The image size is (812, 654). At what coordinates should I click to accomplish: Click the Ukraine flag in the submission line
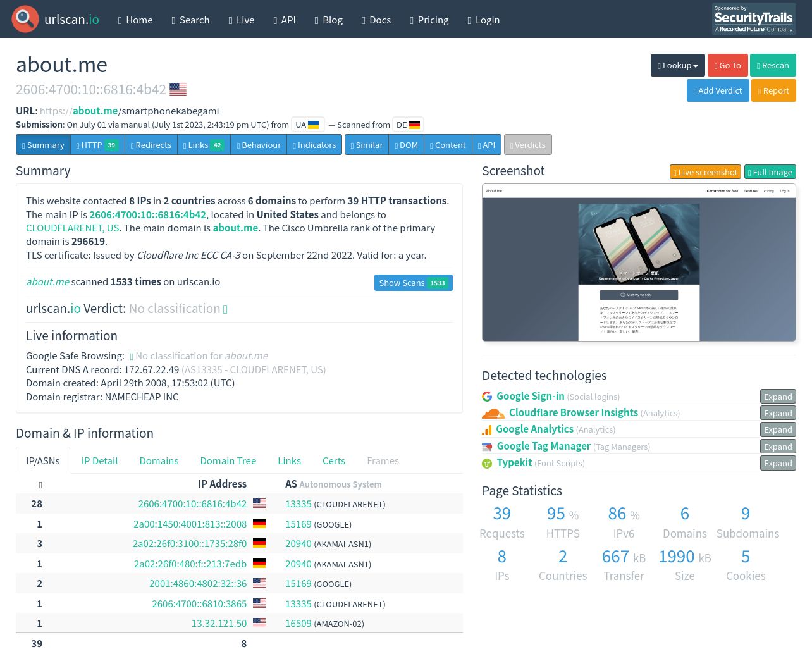click(314, 125)
